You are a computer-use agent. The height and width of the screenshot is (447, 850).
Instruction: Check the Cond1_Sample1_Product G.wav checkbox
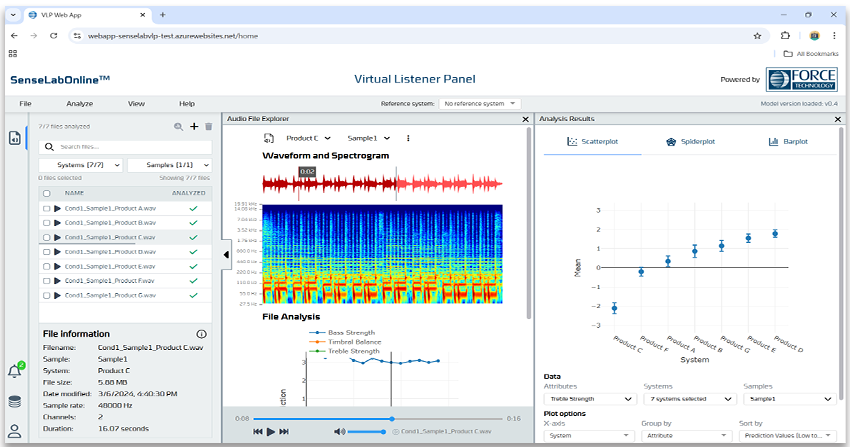pos(47,296)
